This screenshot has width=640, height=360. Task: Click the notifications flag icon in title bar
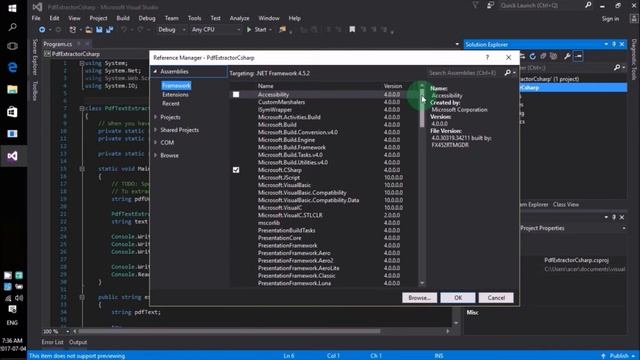pos(475,5)
